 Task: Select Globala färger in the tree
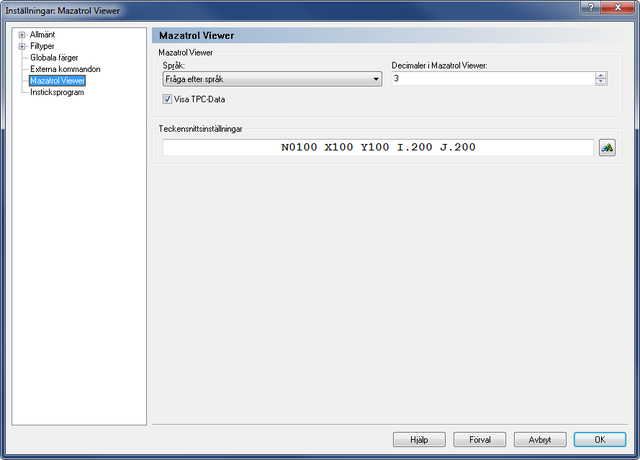click(x=54, y=58)
